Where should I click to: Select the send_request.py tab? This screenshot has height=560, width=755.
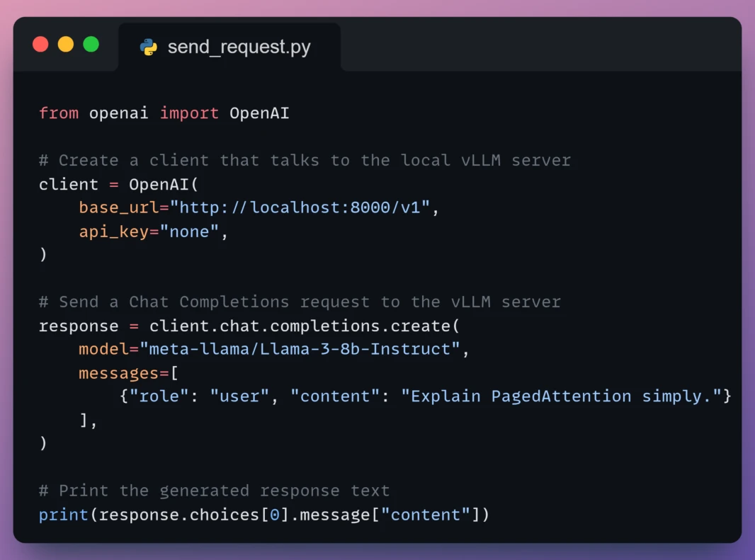tap(229, 47)
